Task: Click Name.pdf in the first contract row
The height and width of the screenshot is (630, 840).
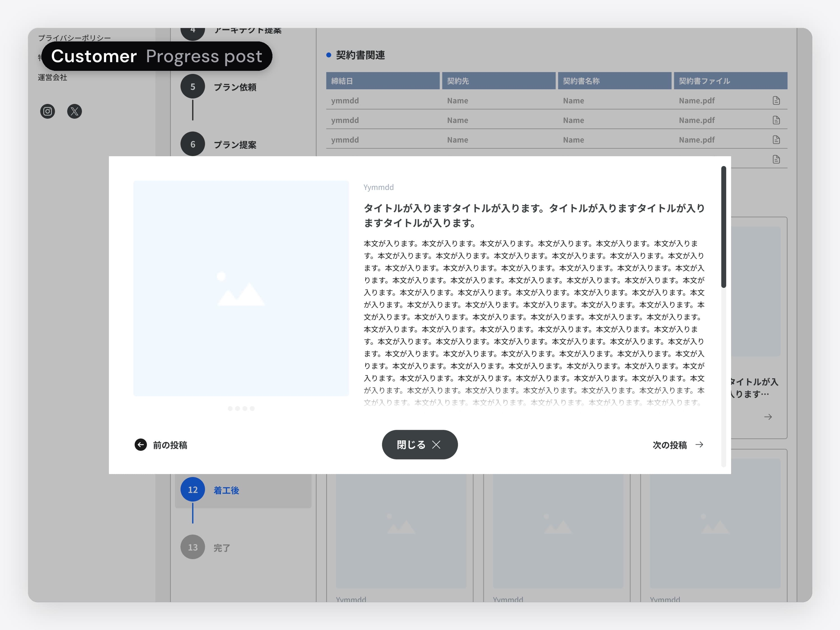Action: pos(696,101)
